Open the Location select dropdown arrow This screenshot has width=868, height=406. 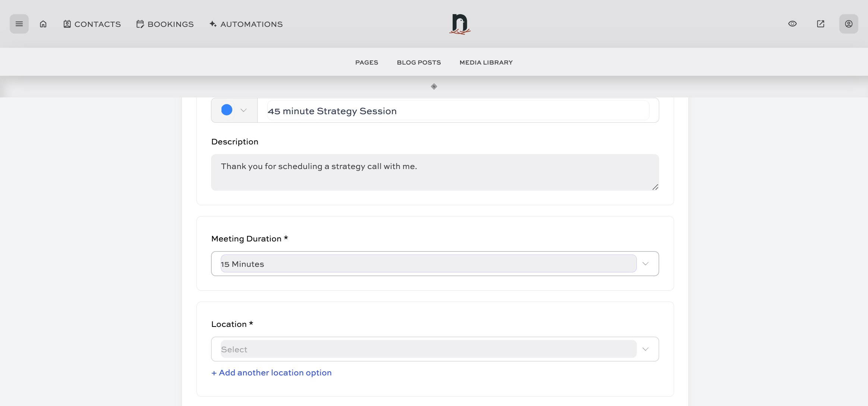(645, 349)
